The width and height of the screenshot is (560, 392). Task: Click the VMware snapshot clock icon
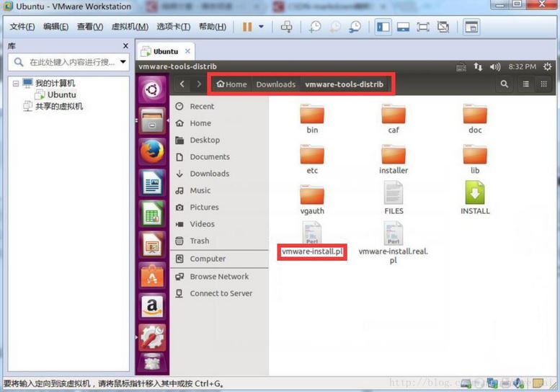[315, 27]
